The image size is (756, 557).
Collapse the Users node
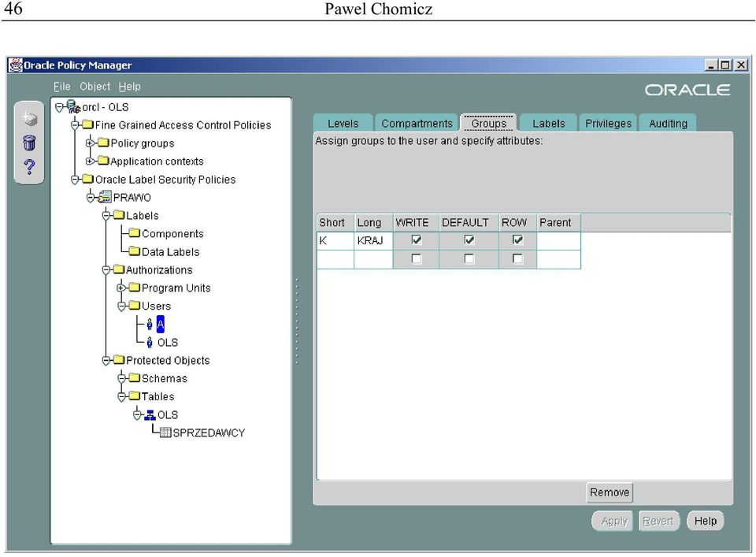click(x=121, y=306)
